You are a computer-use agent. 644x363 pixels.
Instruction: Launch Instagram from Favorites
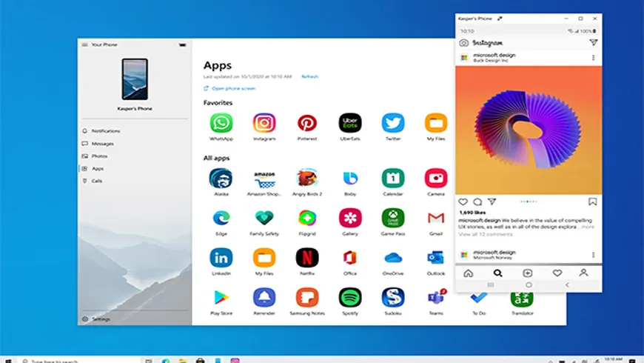pyautogui.click(x=264, y=123)
